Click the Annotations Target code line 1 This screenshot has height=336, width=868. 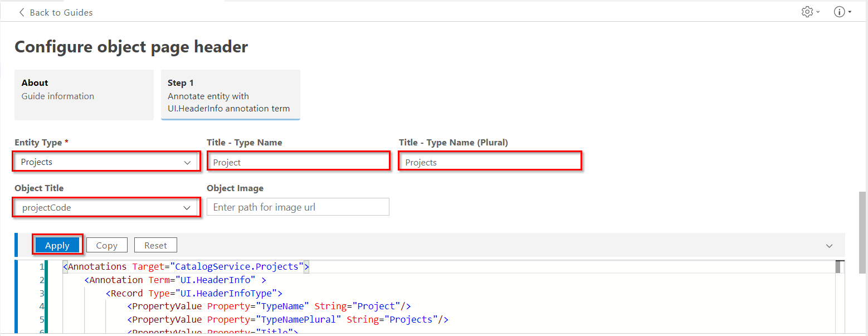tap(186, 266)
